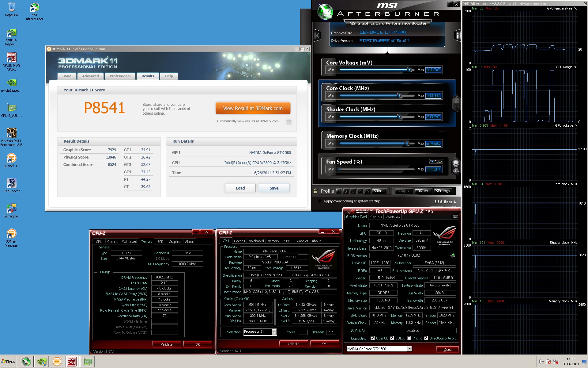
Task: Click the core/shader clock Link icon
Action: tap(456, 103)
